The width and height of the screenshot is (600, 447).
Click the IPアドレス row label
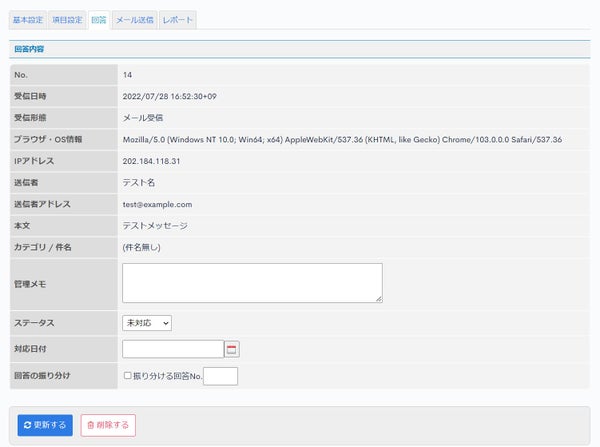(x=34, y=161)
